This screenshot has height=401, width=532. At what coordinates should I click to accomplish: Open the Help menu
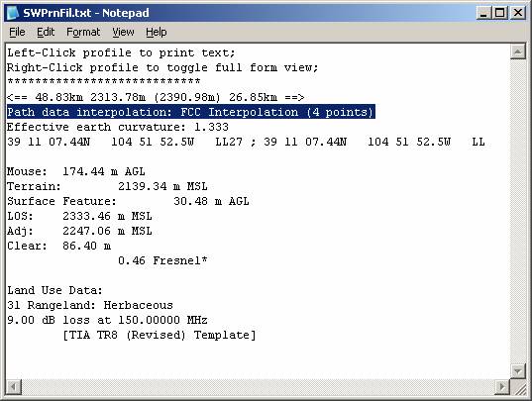click(x=157, y=33)
